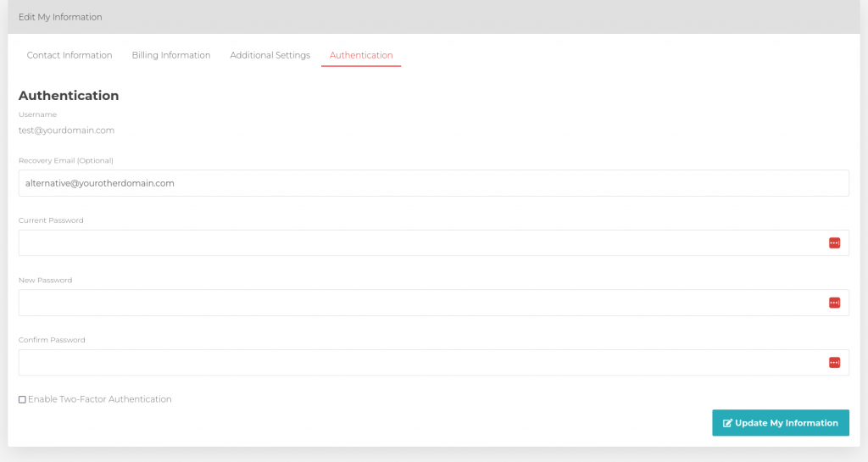Open the Contact Information tab
868x462 pixels.
(70, 55)
